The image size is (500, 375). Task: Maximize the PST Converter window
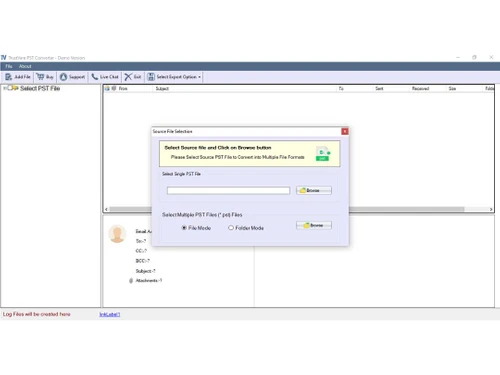[x=474, y=57]
